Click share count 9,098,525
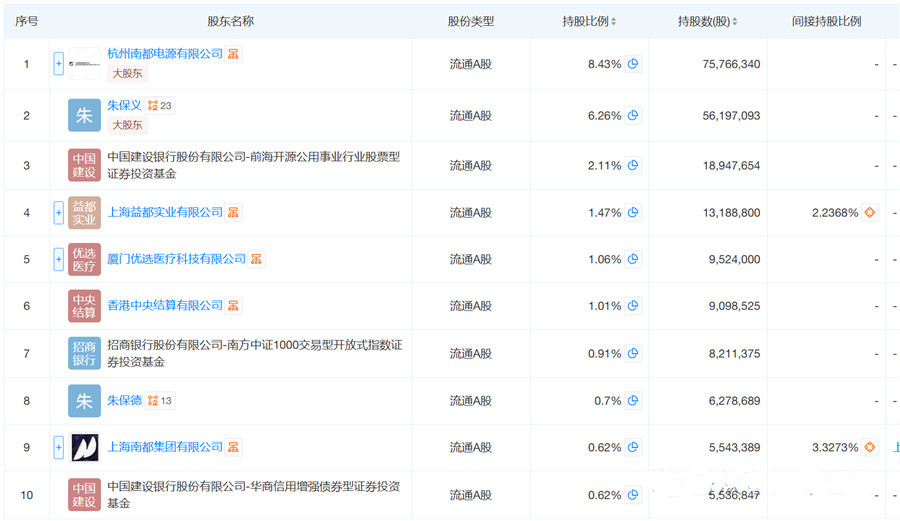Image resolution: width=900 pixels, height=521 pixels. (734, 306)
